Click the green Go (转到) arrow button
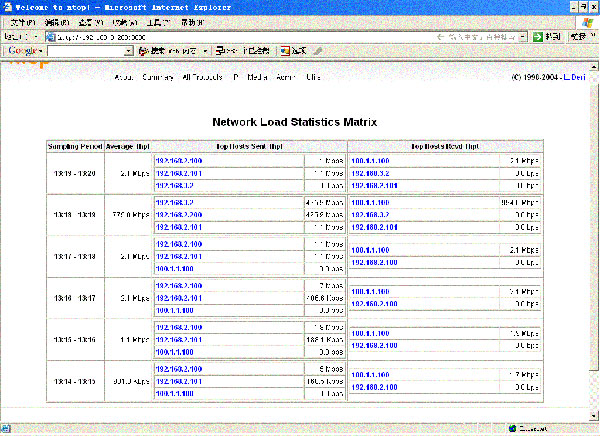Image resolution: width=600 pixels, height=436 pixels. click(x=538, y=37)
